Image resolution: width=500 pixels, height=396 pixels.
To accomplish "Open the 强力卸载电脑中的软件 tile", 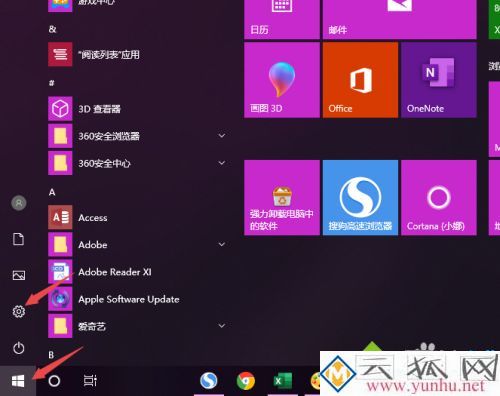I will point(282,198).
